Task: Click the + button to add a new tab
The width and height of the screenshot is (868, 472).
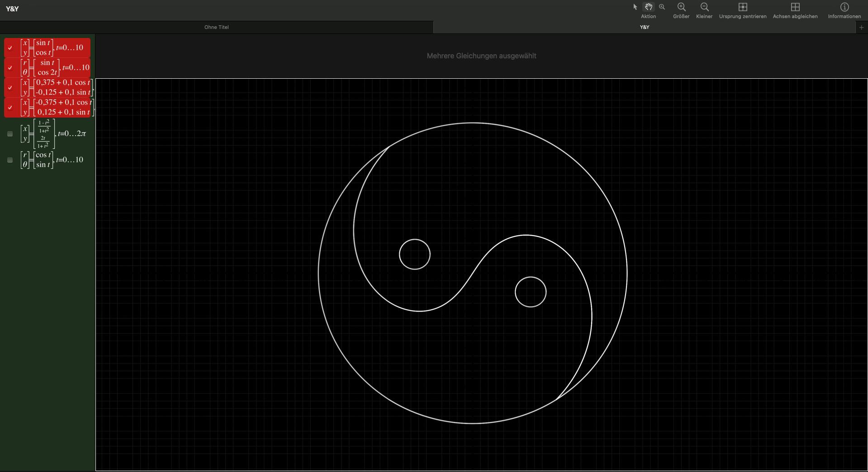Action: (x=862, y=27)
